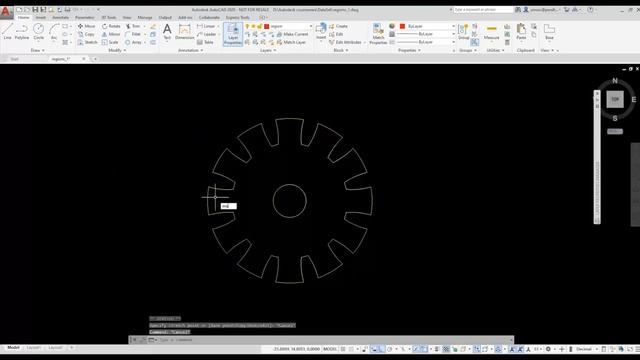The width and height of the screenshot is (640, 360).
Task: Open the Annotate ribbon tab
Action: [x=60, y=18]
